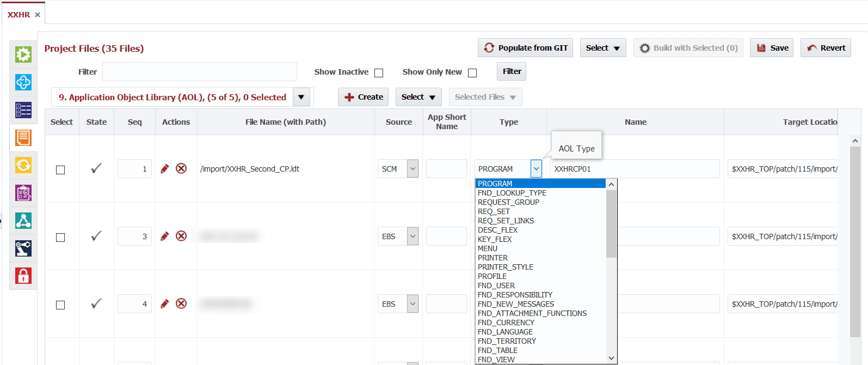
Task: Click the green gear icon in sidebar
Action: tap(23, 54)
